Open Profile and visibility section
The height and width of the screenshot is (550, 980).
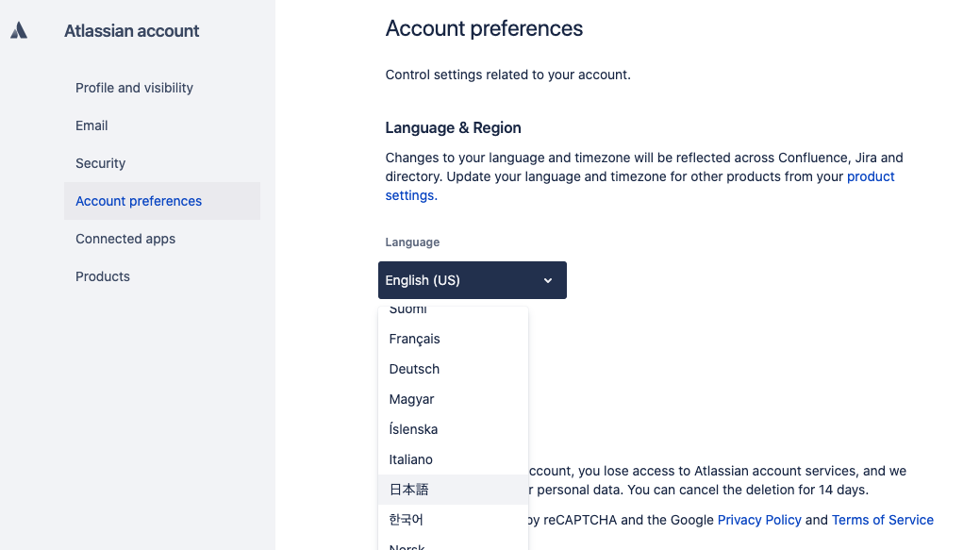[134, 88]
